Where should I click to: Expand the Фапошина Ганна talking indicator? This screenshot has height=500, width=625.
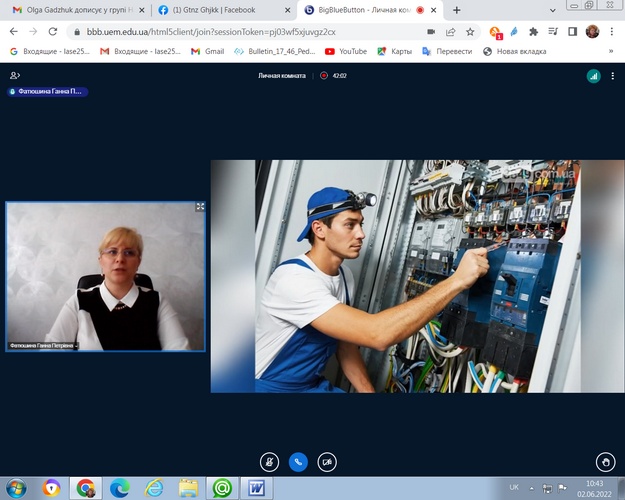tap(47, 92)
